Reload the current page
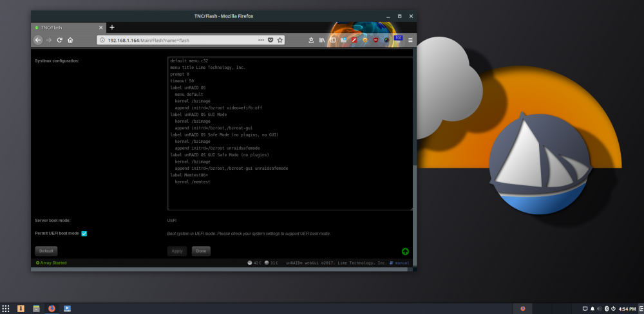 coord(59,41)
